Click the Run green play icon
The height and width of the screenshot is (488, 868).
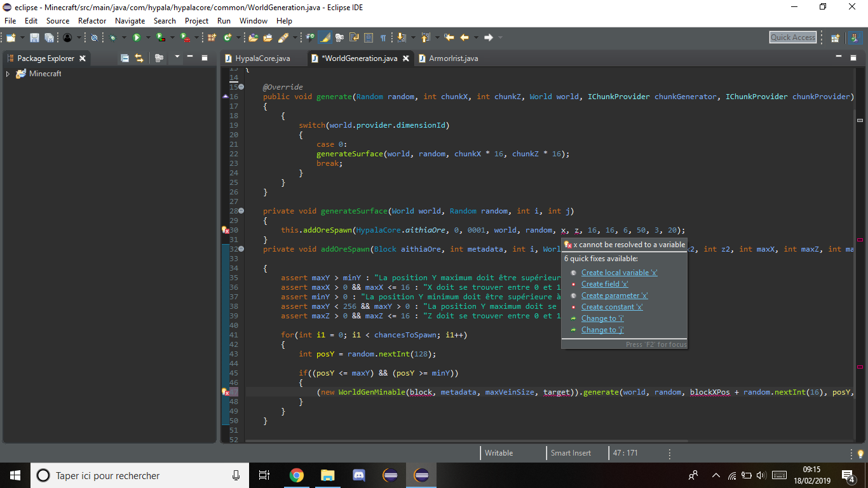136,37
